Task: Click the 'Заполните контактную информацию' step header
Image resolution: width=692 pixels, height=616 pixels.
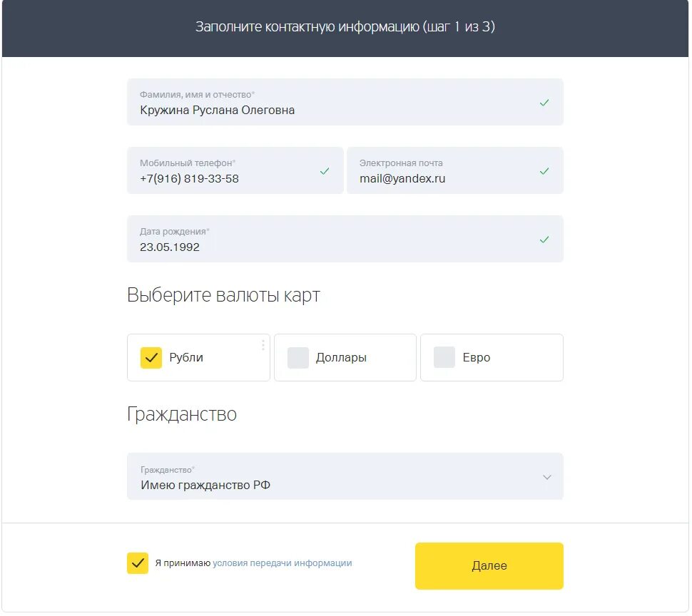Action: tap(345, 27)
